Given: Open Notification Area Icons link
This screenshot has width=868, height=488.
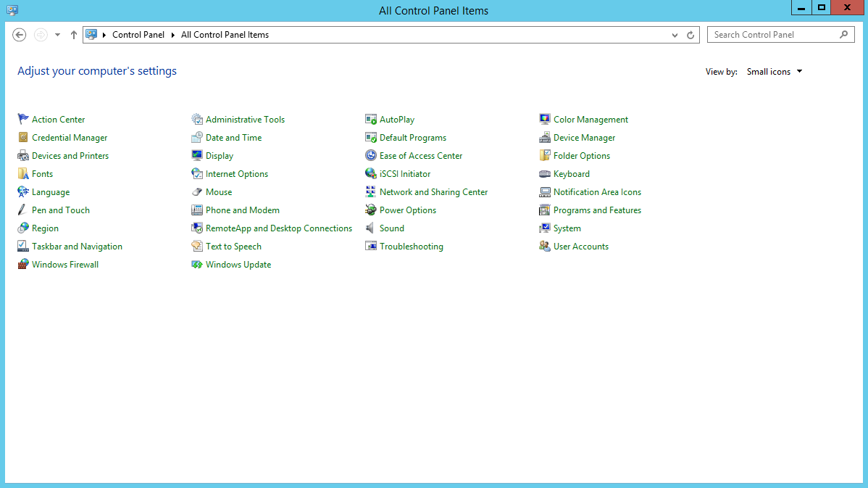Looking at the screenshot, I should [597, 191].
